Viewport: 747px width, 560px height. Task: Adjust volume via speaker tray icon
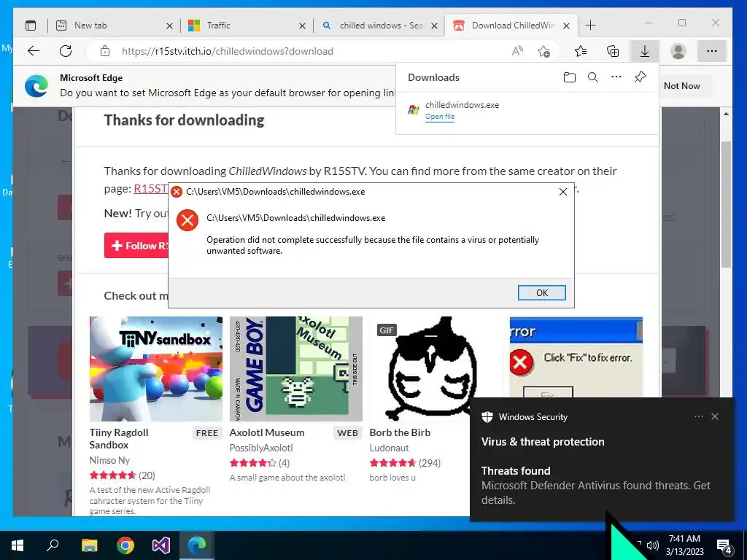(653, 545)
